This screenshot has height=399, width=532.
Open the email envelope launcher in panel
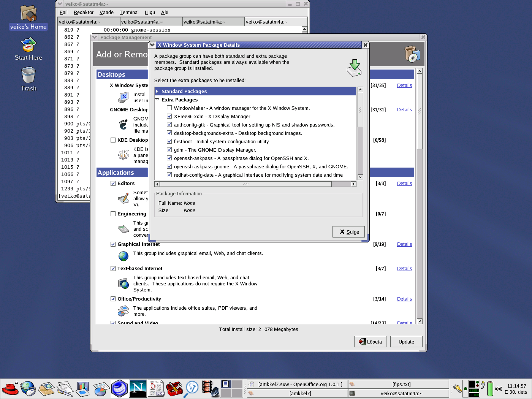point(46,389)
